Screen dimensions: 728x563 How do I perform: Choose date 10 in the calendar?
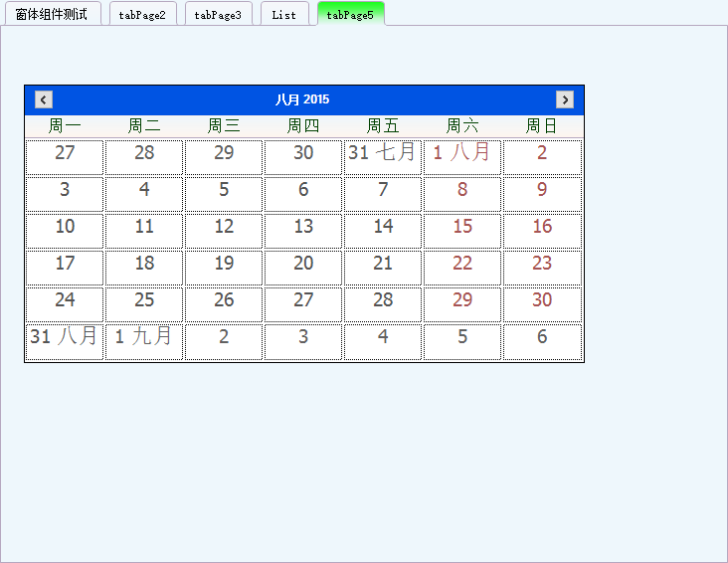65,231
